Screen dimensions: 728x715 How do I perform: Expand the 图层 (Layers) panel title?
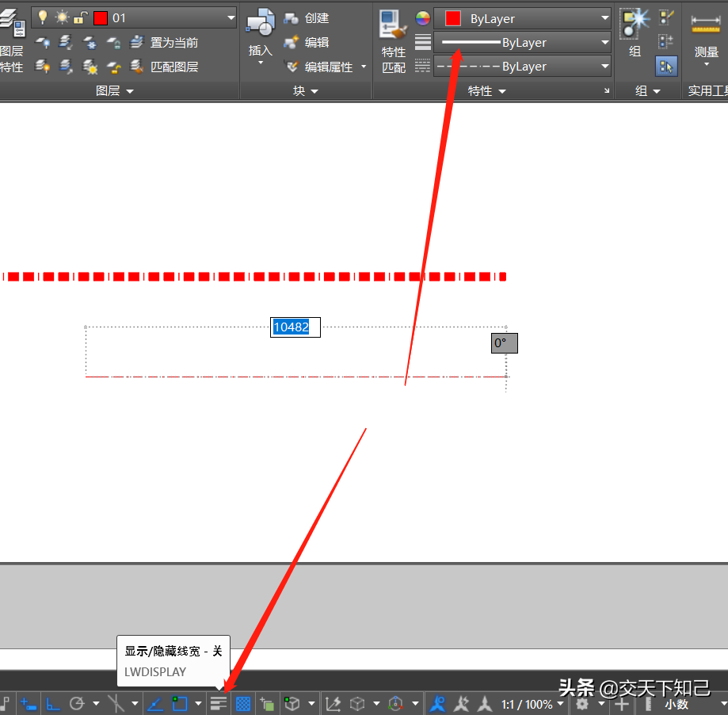[x=115, y=91]
